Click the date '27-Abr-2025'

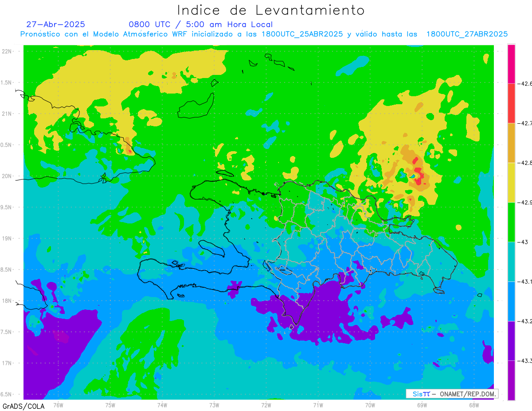coord(56,24)
